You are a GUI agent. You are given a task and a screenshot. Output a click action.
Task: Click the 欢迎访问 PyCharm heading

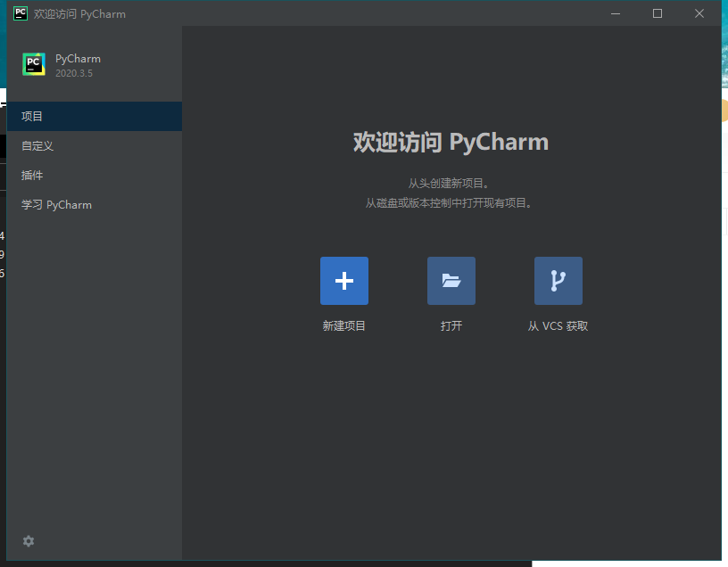click(x=451, y=142)
